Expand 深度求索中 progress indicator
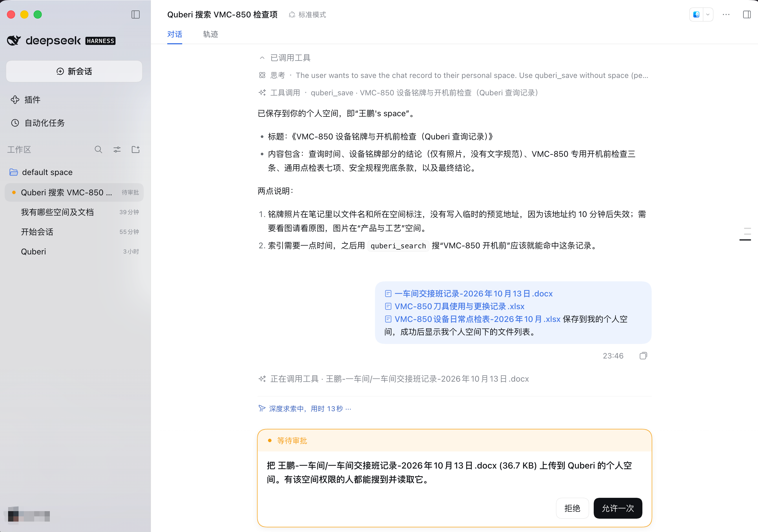The height and width of the screenshot is (532, 758). 305,409
